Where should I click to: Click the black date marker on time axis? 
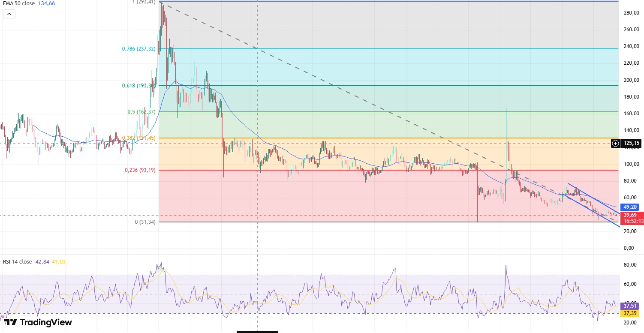(x=257, y=332)
